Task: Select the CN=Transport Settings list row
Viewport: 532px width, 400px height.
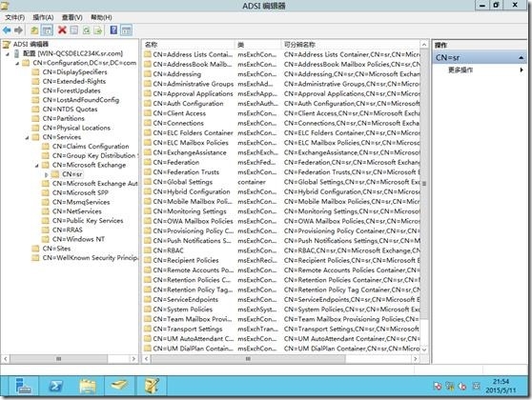Action: click(281, 330)
